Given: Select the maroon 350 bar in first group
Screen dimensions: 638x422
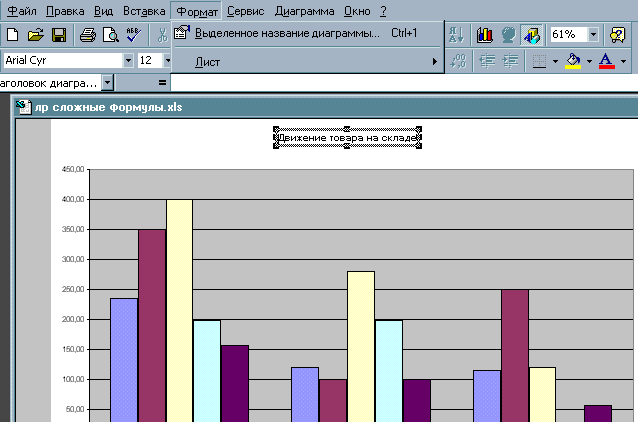Looking at the screenshot, I should pos(152,326).
